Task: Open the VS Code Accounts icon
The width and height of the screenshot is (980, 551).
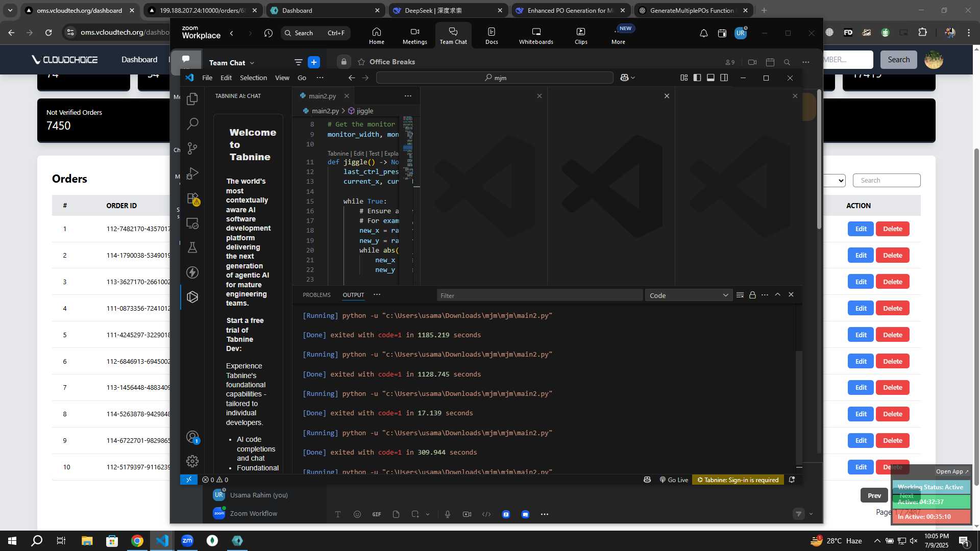Action: tap(192, 437)
